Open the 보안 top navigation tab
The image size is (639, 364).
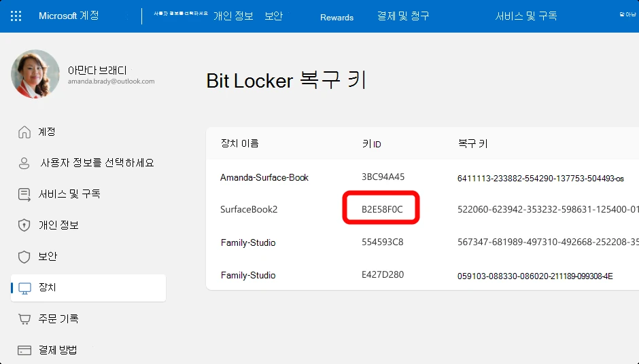273,16
